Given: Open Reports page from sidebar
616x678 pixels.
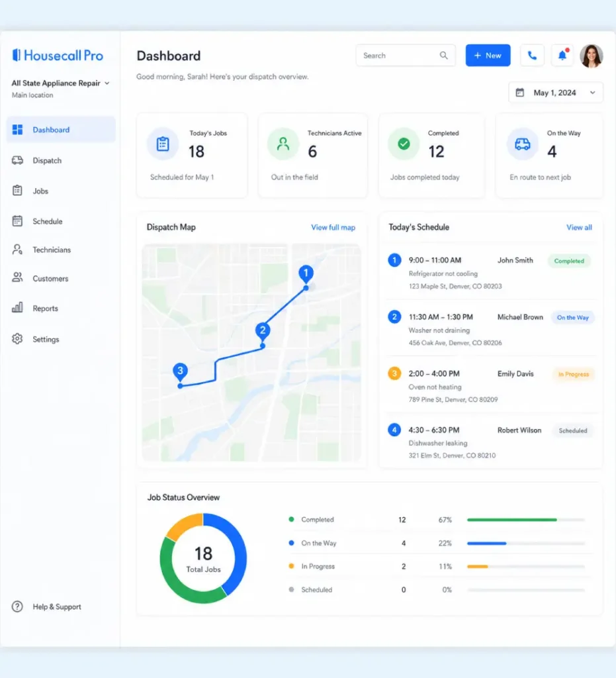Looking at the screenshot, I should (46, 309).
